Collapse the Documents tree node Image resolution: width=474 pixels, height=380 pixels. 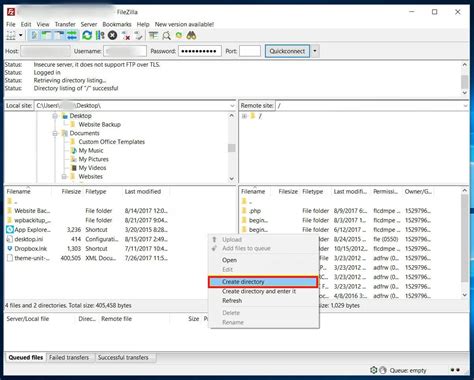click(55, 133)
